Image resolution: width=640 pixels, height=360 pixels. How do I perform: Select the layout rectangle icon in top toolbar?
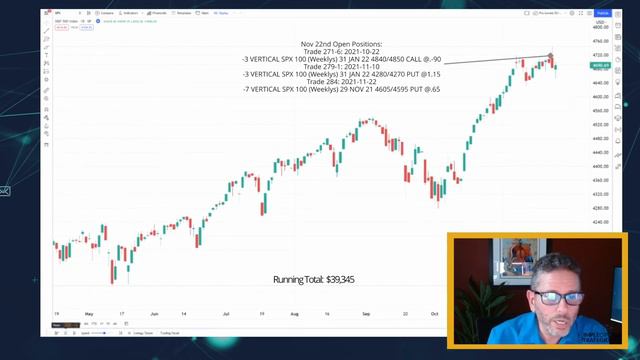tap(527, 13)
